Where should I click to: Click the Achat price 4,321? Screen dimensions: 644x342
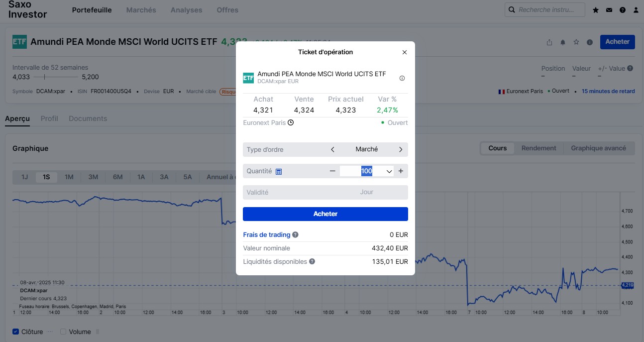pyautogui.click(x=263, y=110)
